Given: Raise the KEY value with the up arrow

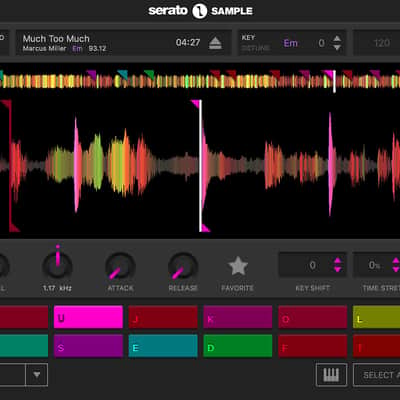Looking at the screenshot, I should (337, 39).
